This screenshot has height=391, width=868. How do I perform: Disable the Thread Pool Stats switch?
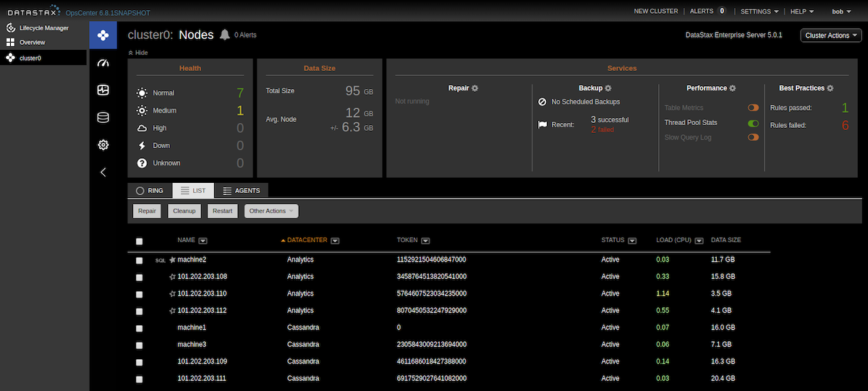753,123
